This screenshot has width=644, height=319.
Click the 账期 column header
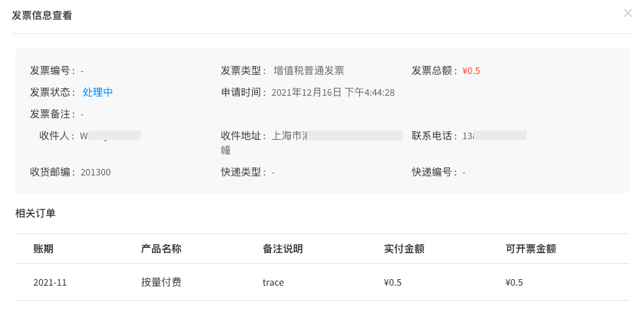(43, 249)
